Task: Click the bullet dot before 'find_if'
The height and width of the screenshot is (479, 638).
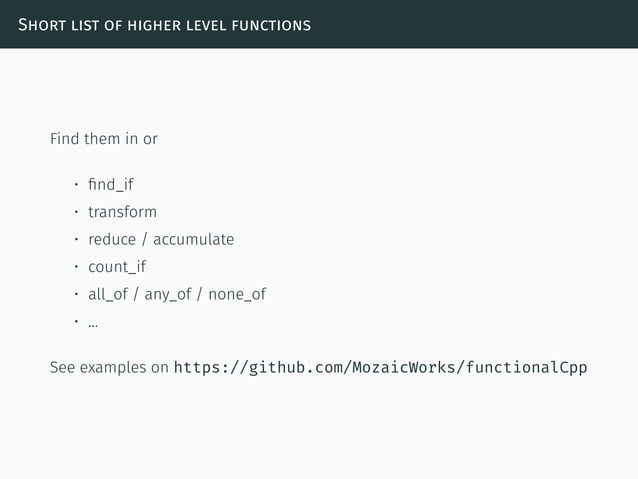Action: tap(76, 185)
